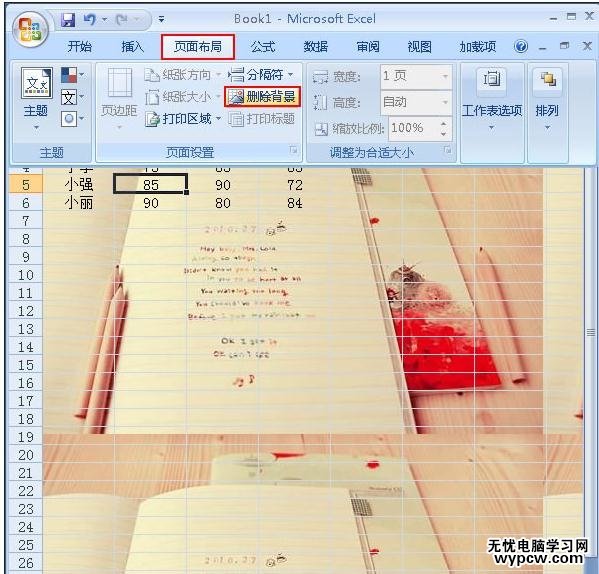Open the 审阅 tab
Image resolution: width=599 pixels, height=574 pixels.
[368, 47]
